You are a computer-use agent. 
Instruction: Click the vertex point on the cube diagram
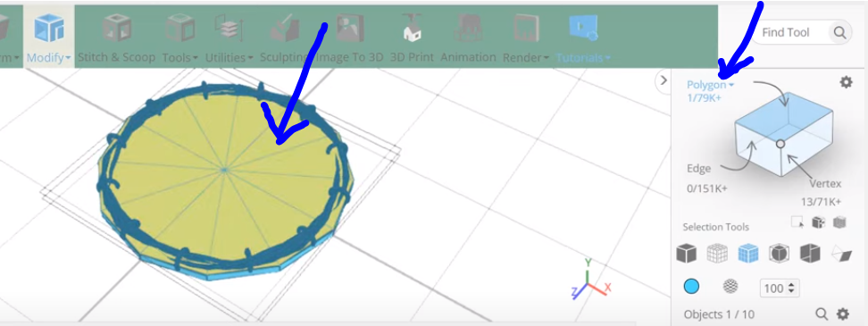780,144
